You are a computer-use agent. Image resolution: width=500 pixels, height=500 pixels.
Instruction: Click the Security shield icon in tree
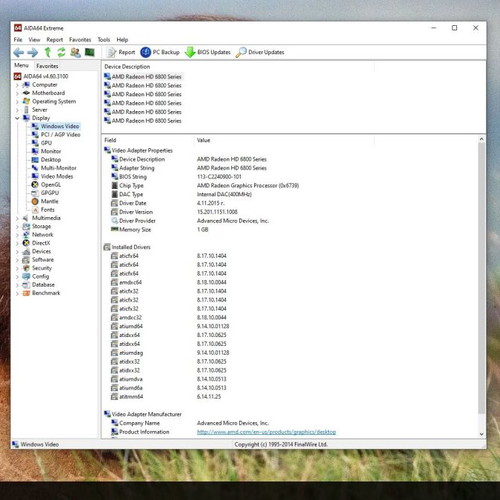pos(26,268)
